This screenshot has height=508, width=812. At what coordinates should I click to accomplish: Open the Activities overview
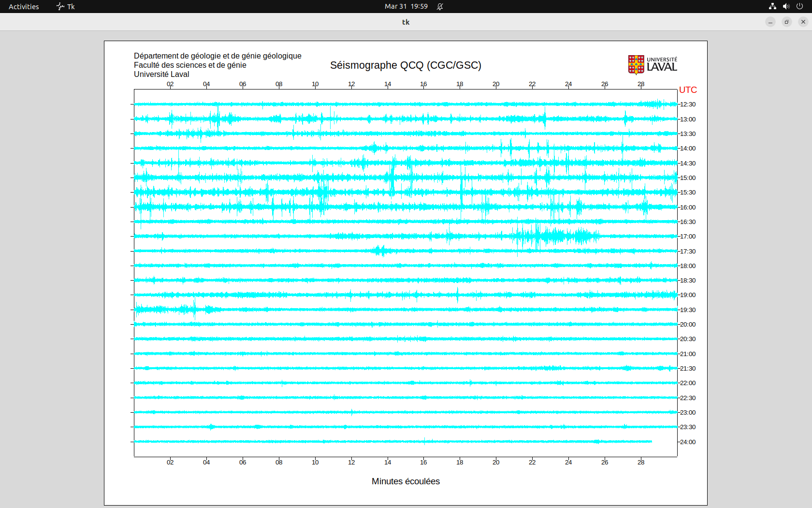coord(24,6)
